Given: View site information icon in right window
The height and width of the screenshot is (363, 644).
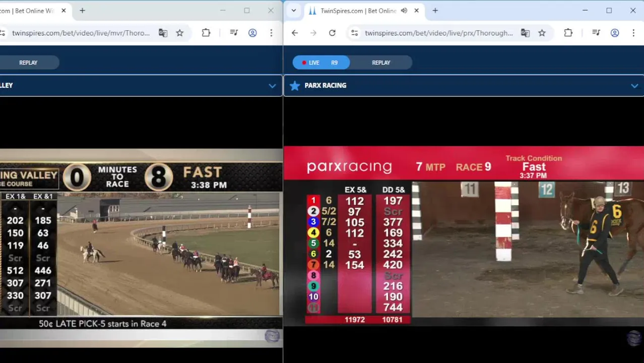Looking at the screenshot, I should coord(355,33).
